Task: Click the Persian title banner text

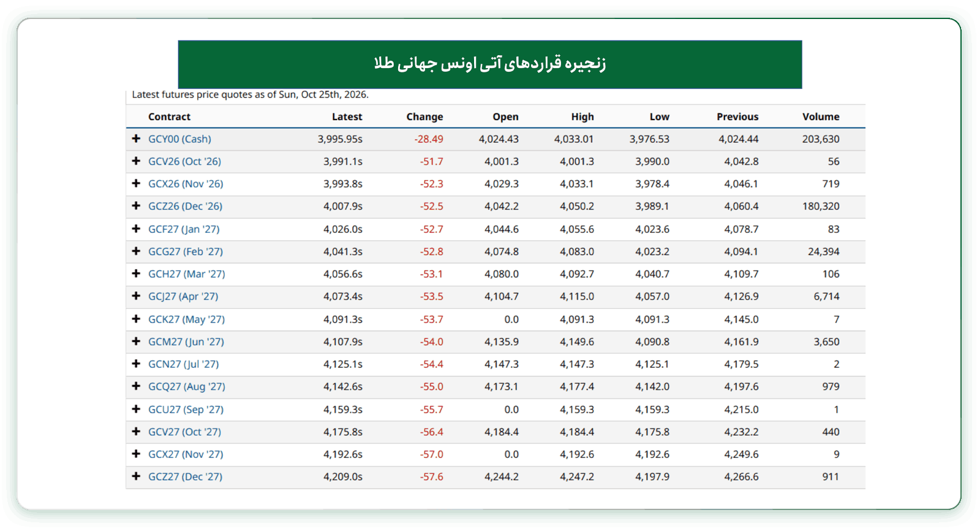Action: pos(490,64)
